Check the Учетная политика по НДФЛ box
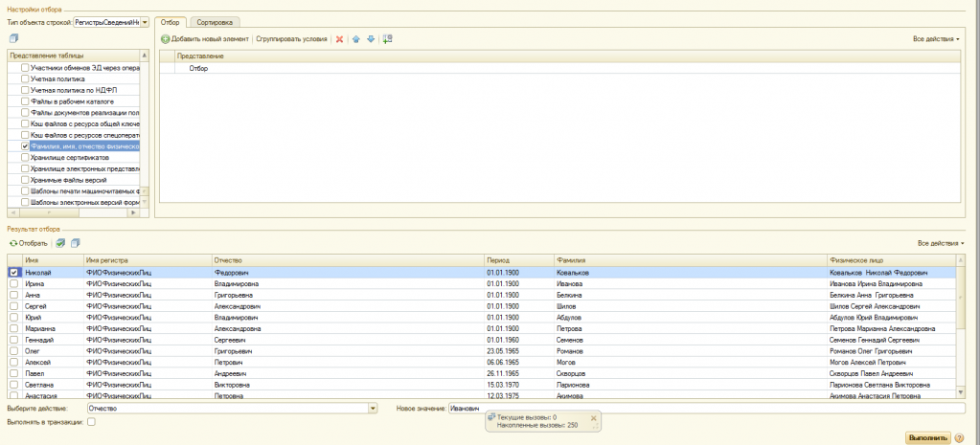Image resolution: width=980 pixels, height=445 pixels. pyautogui.click(x=25, y=90)
